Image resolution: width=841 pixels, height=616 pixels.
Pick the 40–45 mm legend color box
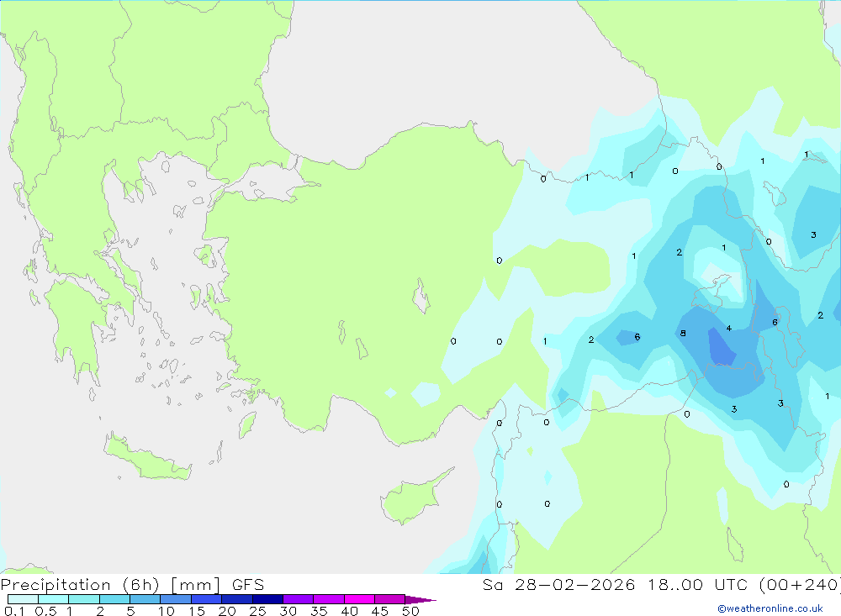tap(359, 599)
